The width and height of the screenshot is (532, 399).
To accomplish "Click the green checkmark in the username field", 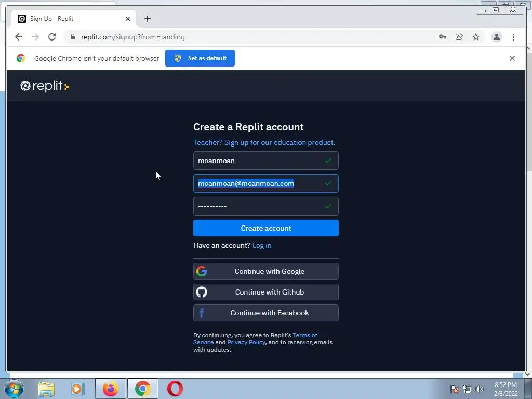I will 328,161.
